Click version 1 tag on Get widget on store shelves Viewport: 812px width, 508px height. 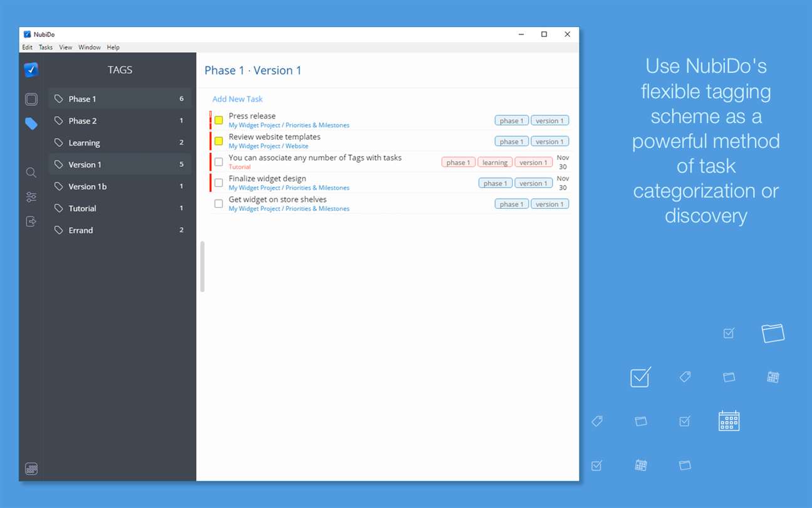(x=550, y=204)
